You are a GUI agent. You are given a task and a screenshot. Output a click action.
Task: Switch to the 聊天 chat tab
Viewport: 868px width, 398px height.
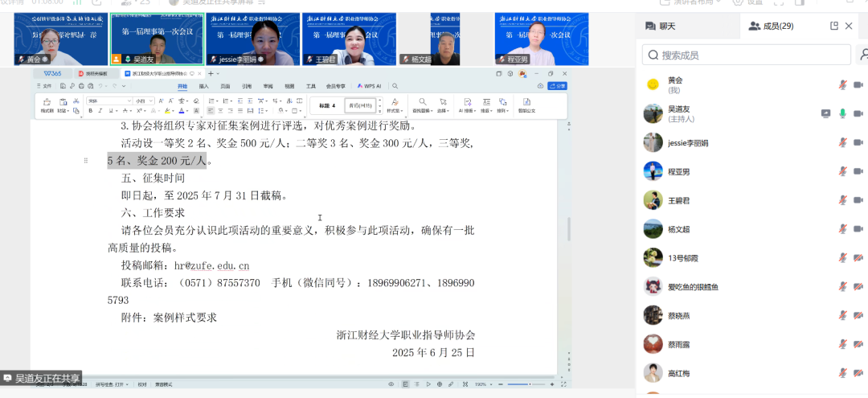point(661,26)
